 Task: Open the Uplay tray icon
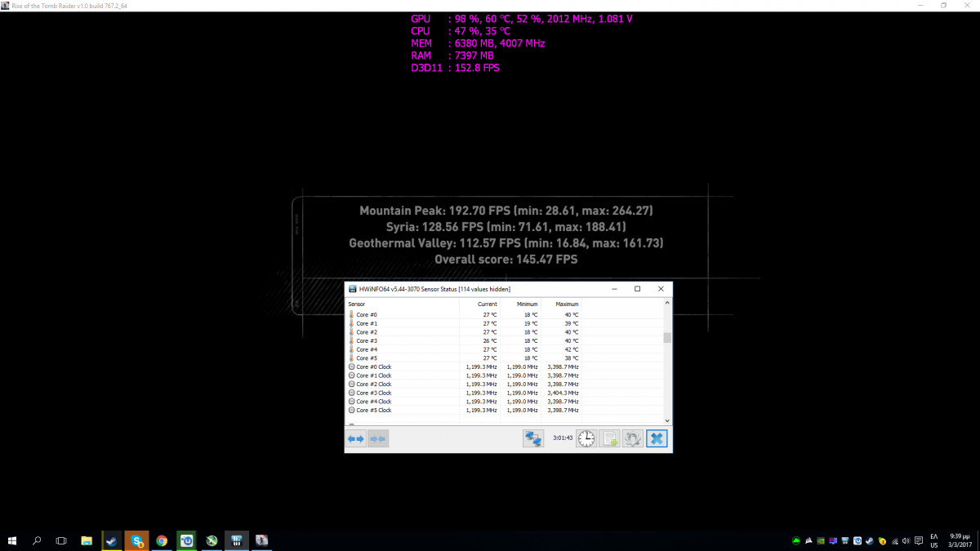point(857,541)
